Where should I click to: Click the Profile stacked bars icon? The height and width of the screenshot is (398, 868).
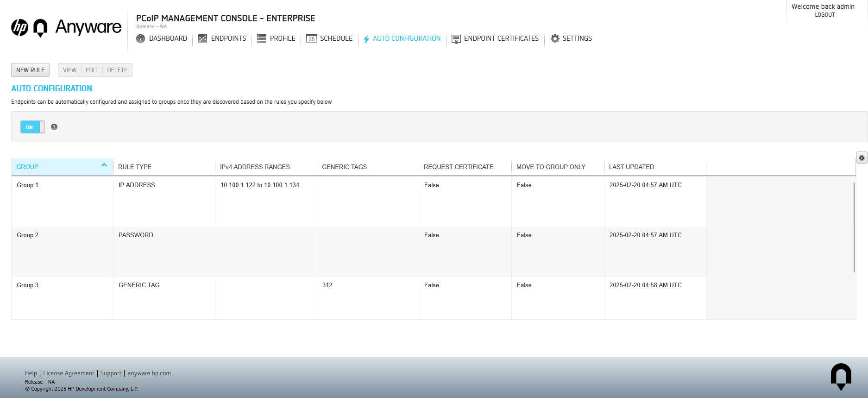[x=261, y=38]
